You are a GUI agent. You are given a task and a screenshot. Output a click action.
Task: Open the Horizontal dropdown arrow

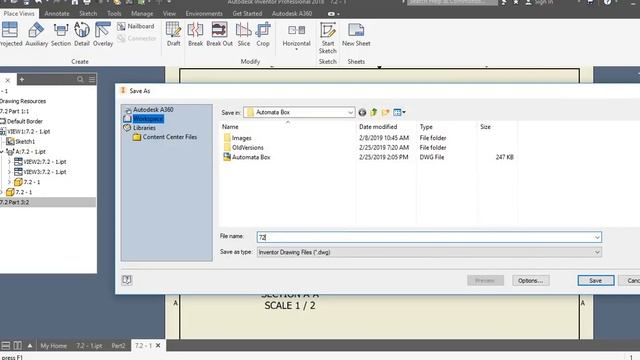click(296, 50)
